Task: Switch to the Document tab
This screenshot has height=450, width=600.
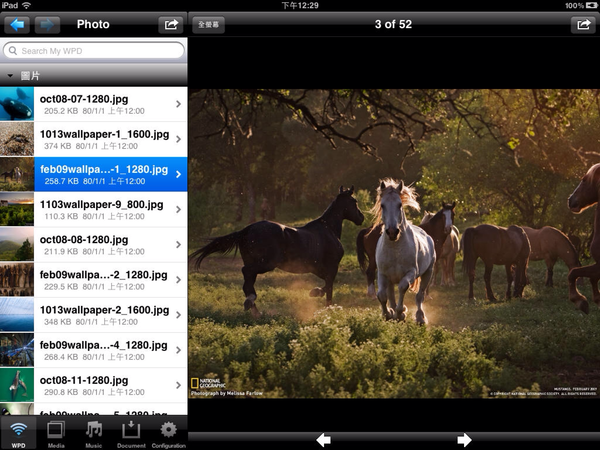Action: [x=131, y=433]
